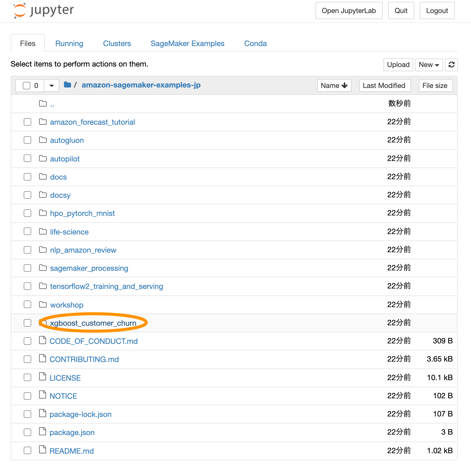Click folder icon beside autogluon

[43, 140]
